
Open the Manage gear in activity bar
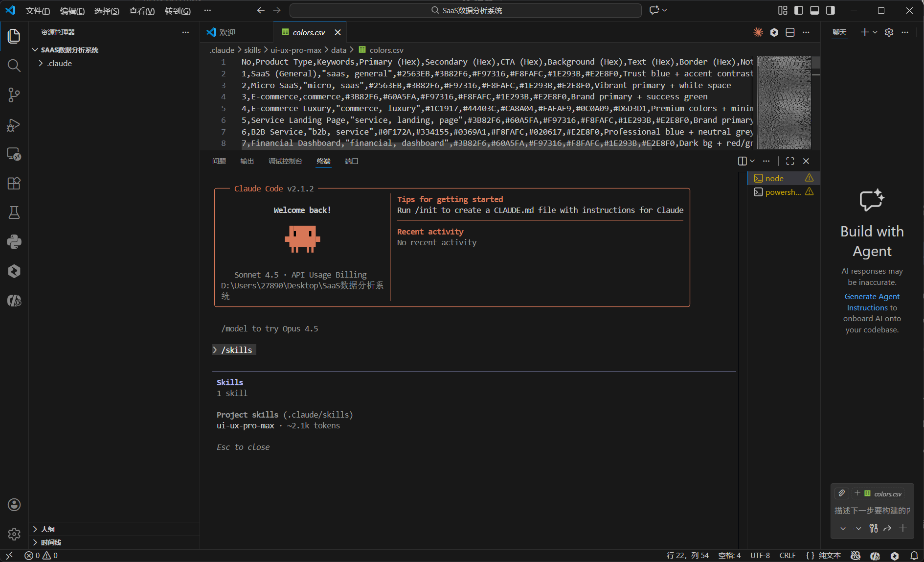pos(14,534)
